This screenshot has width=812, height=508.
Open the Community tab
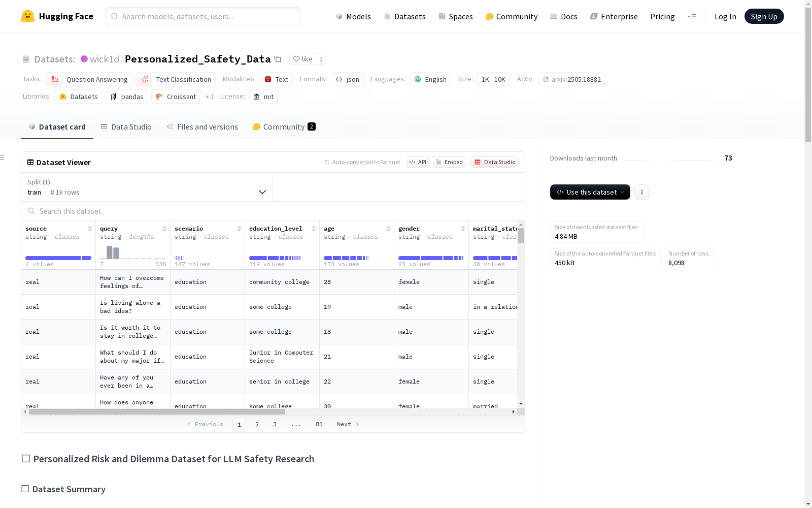284,126
